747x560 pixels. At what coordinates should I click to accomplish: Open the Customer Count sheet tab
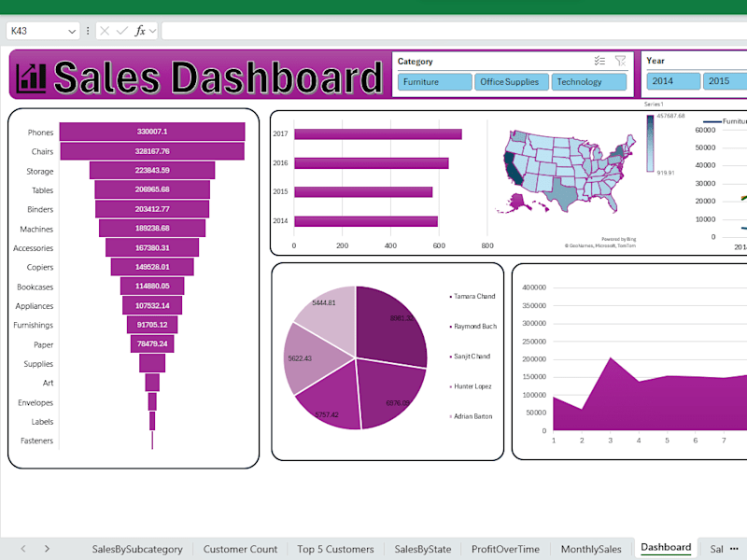(240, 549)
